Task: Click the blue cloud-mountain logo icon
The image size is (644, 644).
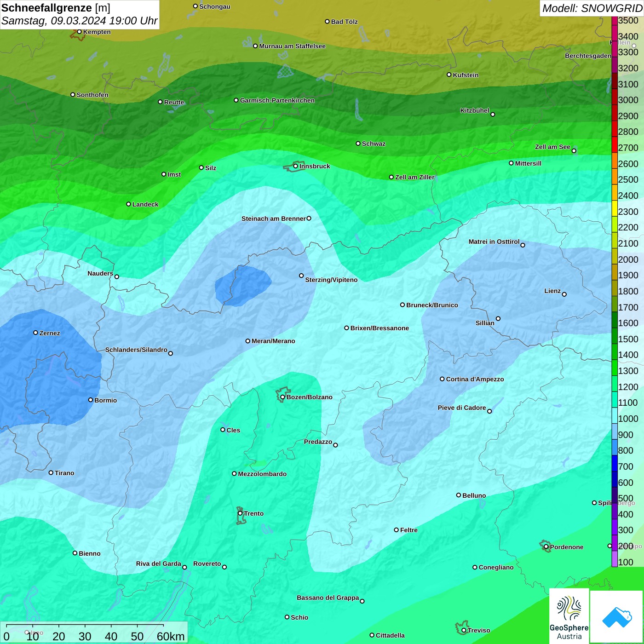Action: (616, 616)
